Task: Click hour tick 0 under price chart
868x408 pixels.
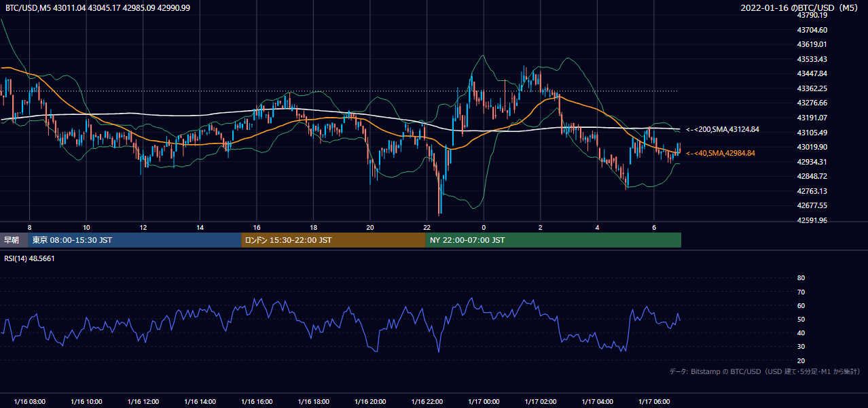Action: [x=483, y=227]
